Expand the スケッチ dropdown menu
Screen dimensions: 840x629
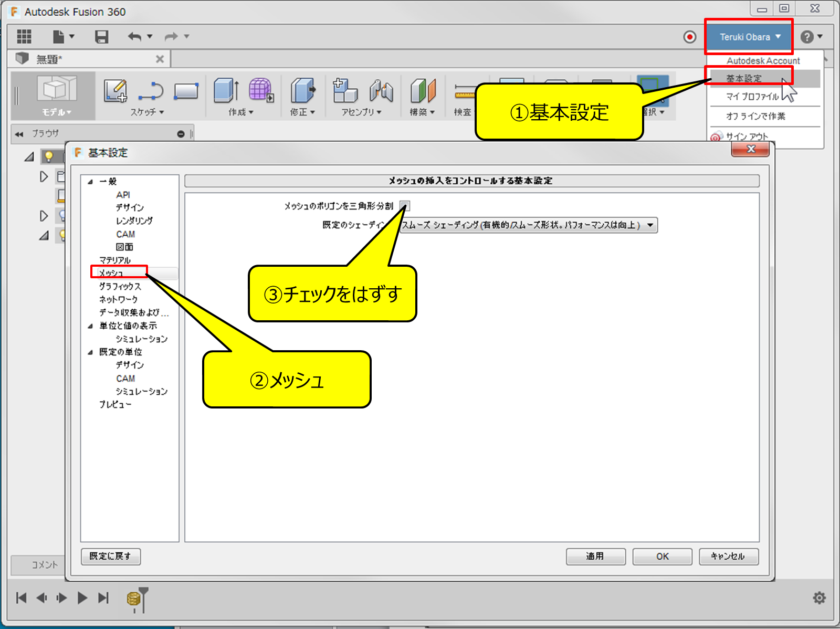(x=147, y=112)
